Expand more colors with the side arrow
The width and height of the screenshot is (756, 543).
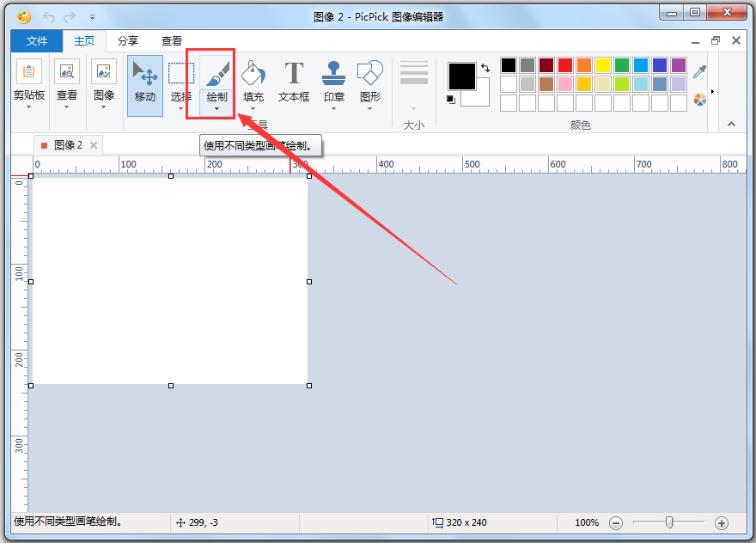(712, 91)
